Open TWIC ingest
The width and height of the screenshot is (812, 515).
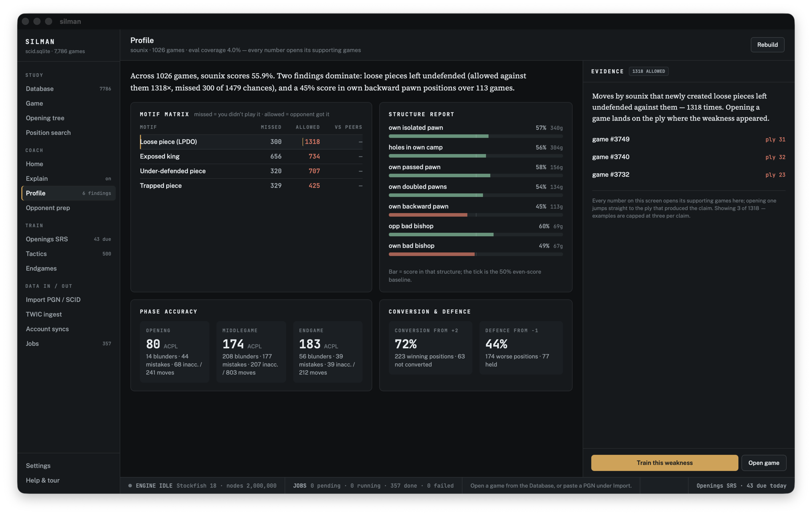(x=68, y=315)
